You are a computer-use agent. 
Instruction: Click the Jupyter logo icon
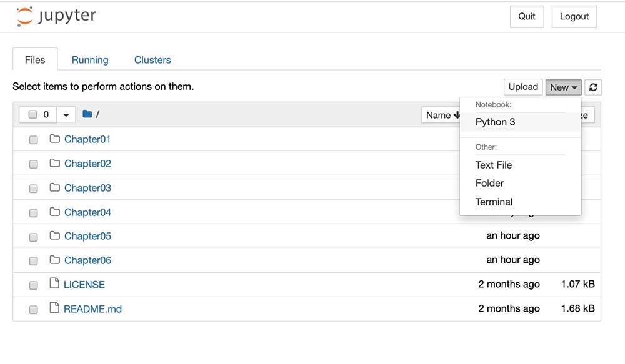(x=25, y=17)
